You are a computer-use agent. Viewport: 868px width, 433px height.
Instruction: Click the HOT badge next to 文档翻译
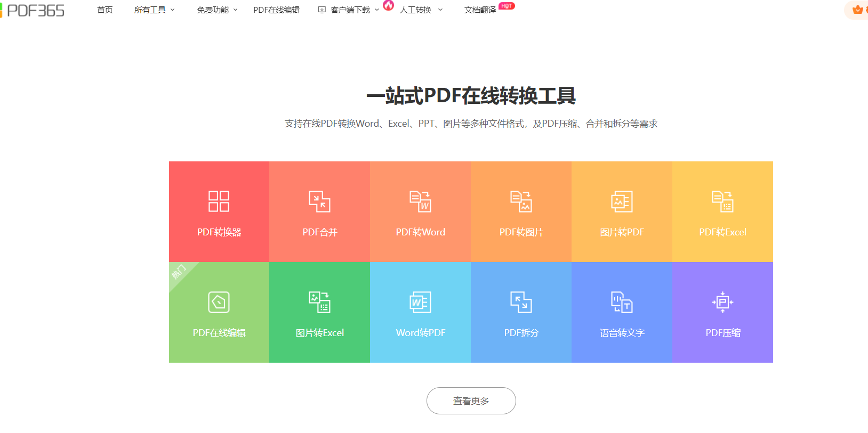[x=507, y=6]
